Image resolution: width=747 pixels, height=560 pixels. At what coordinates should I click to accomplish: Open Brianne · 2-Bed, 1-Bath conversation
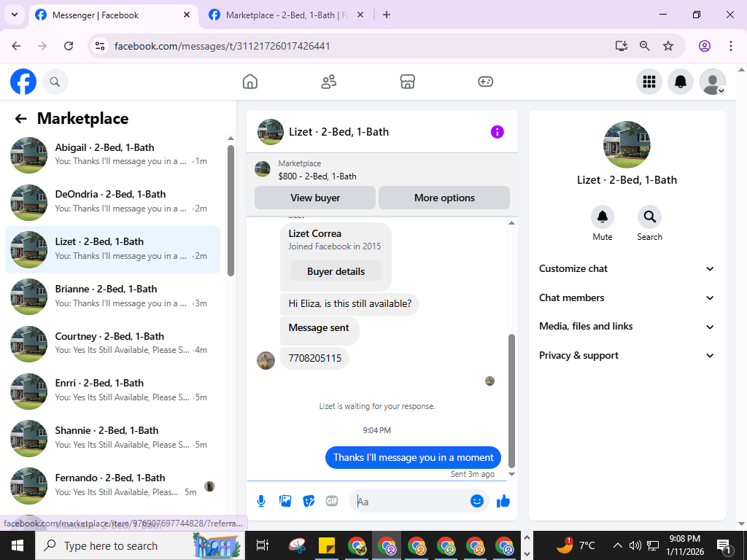click(113, 297)
